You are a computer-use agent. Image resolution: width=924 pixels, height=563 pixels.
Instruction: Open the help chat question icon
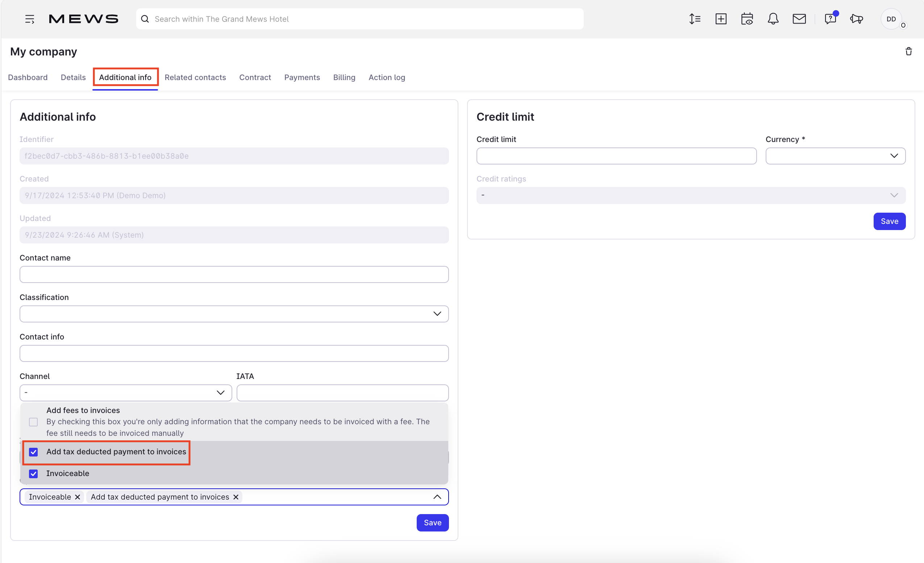(831, 19)
